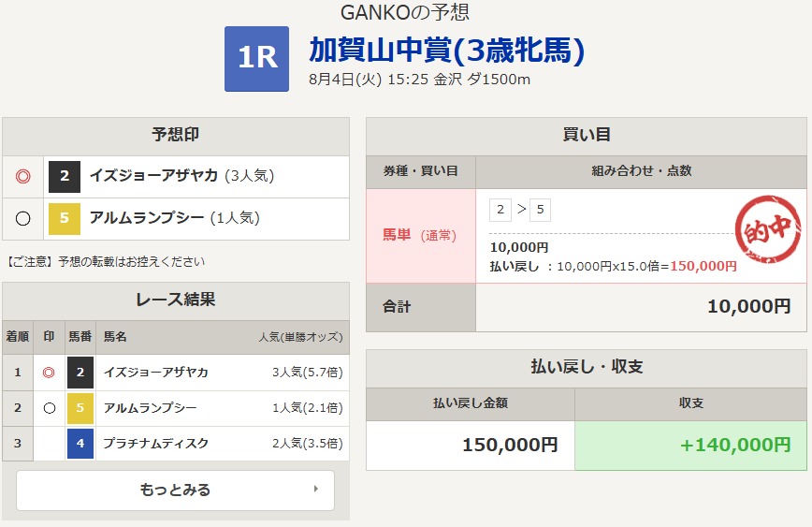Open the 加賀山中賞(3歳牝馬) race title

tap(446, 51)
